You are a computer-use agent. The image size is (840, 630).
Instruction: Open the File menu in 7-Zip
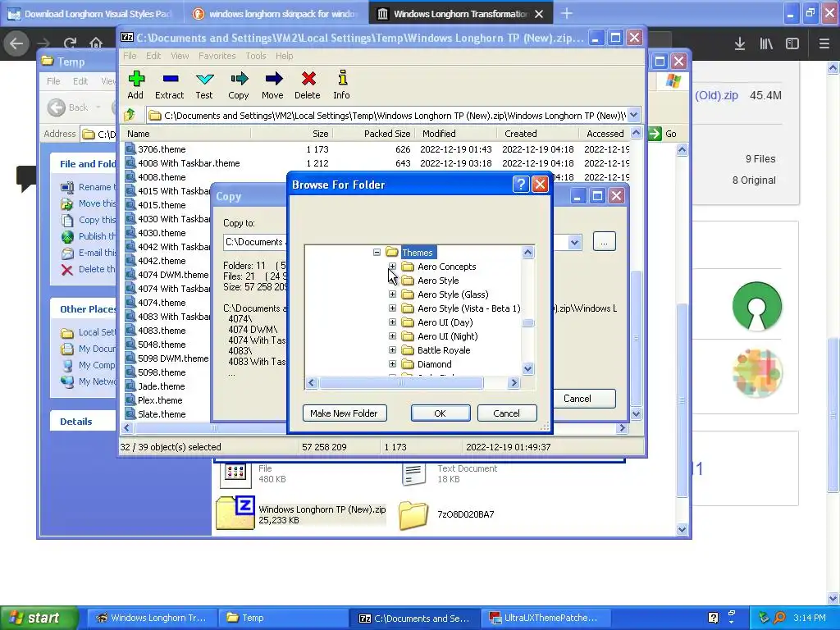click(130, 56)
